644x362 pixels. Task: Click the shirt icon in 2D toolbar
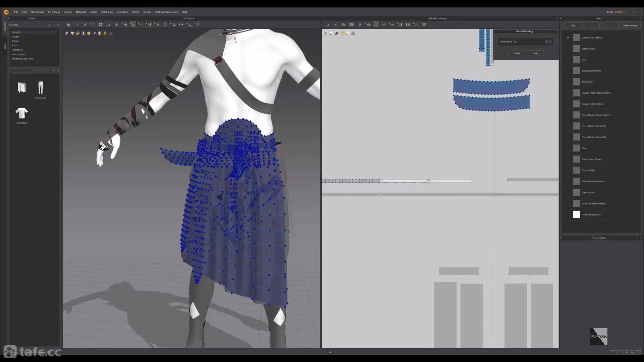pos(424,24)
